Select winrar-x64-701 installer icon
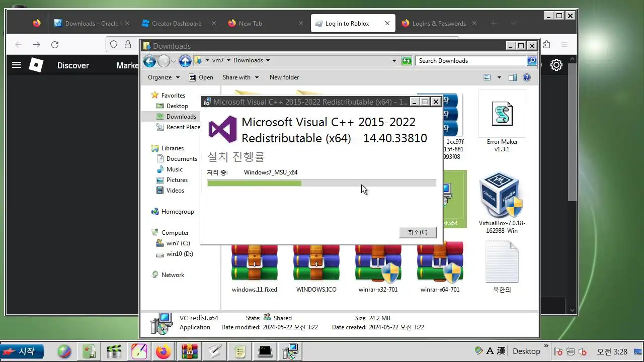This screenshot has height=362, width=644. pos(440,262)
